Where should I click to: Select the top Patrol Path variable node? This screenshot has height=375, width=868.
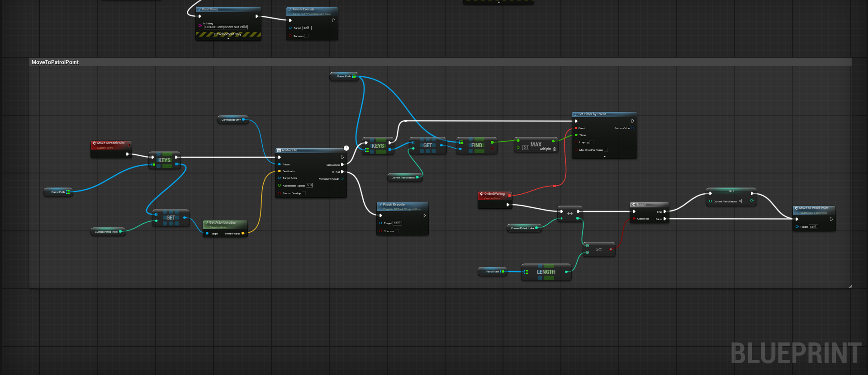coord(344,76)
